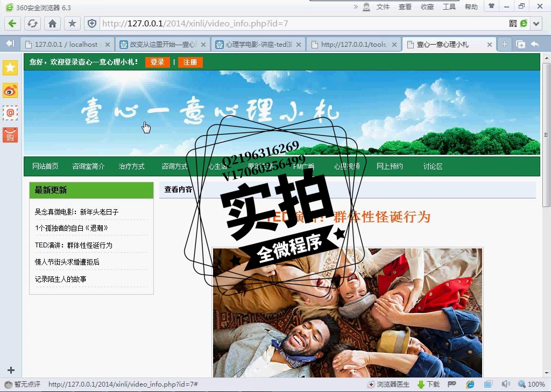Image resolution: width=551 pixels, height=392 pixels.
Task: Open 1个孤独者的自白《退潮》 link
Action: (x=72, y=228)
